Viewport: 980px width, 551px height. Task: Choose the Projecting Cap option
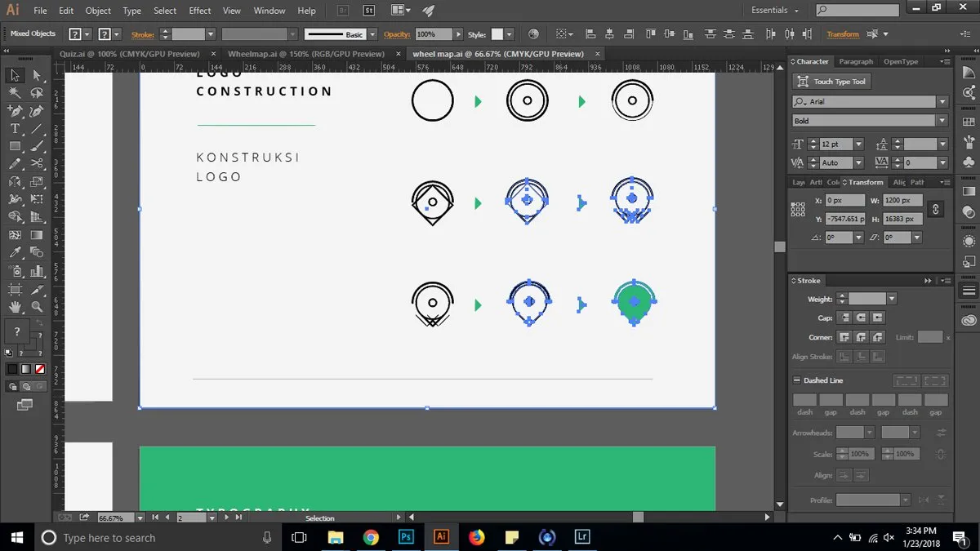877,318
